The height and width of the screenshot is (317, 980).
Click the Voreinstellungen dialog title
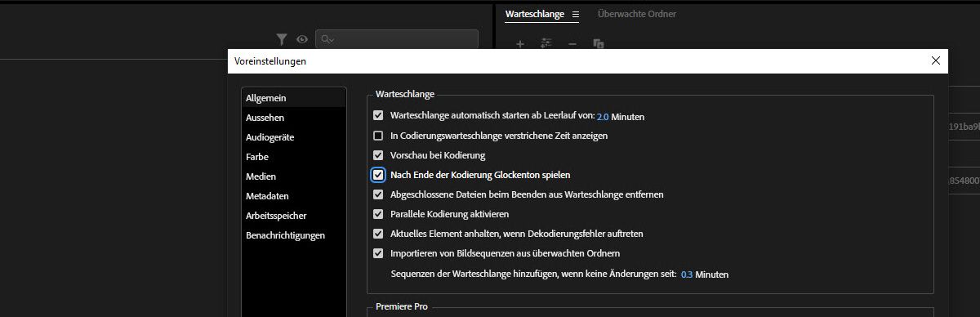tap(270, 61)
